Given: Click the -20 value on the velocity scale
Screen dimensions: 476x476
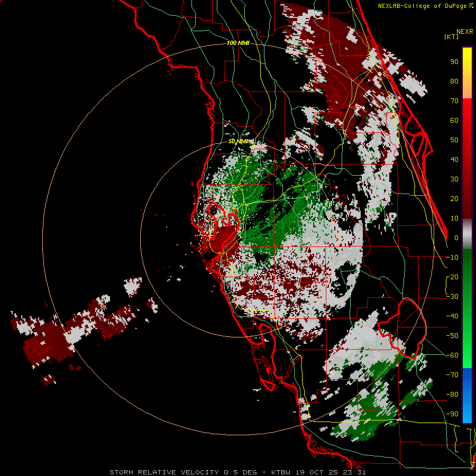Looking at the screenshot, I should point(452,277).
